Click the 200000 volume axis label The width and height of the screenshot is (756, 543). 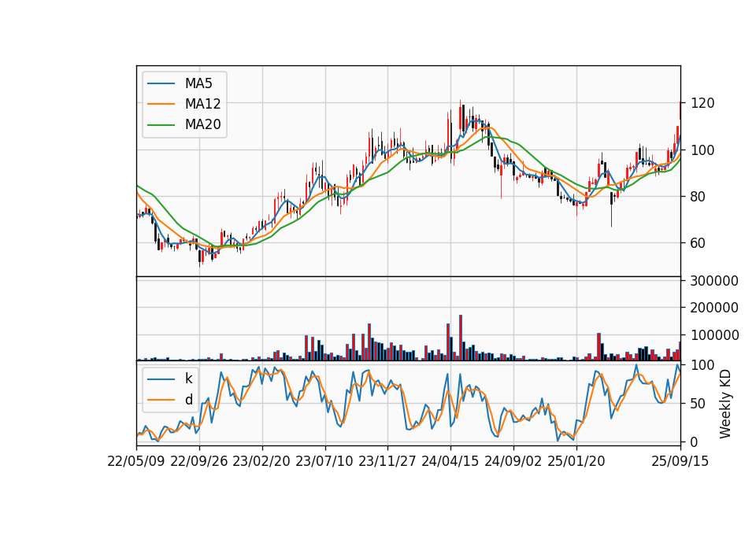714,308
